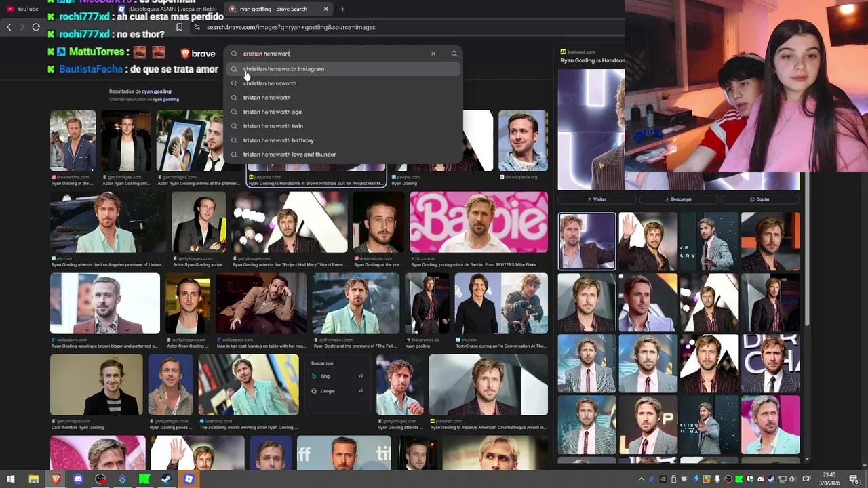Open a new browser tab with plus
Viewport: 868px width, 488px height.
pos(342,9)
